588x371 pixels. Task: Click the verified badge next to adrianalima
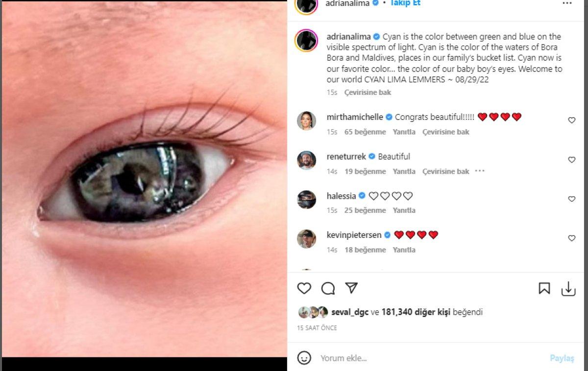376,36
